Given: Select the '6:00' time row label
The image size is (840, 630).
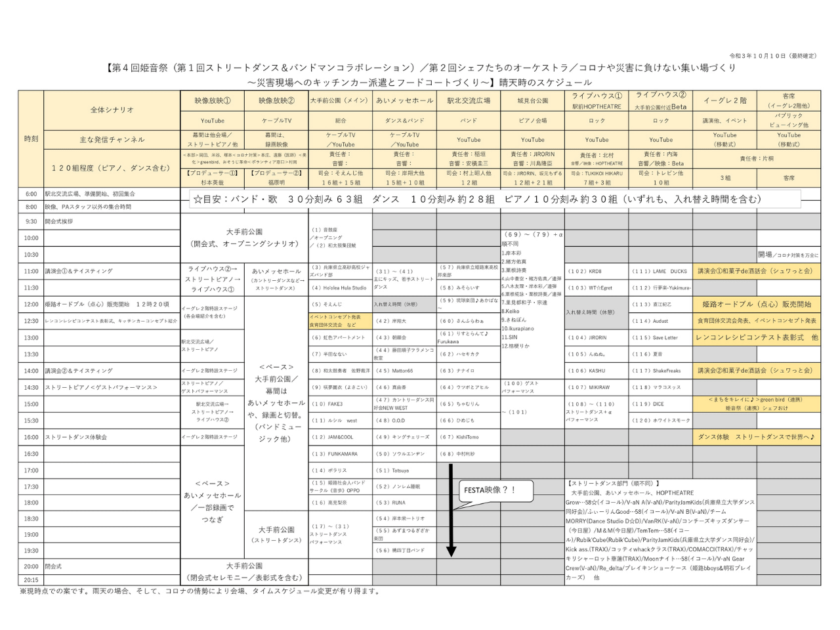Looking at the screenshot, I should (x=31, y=194).
